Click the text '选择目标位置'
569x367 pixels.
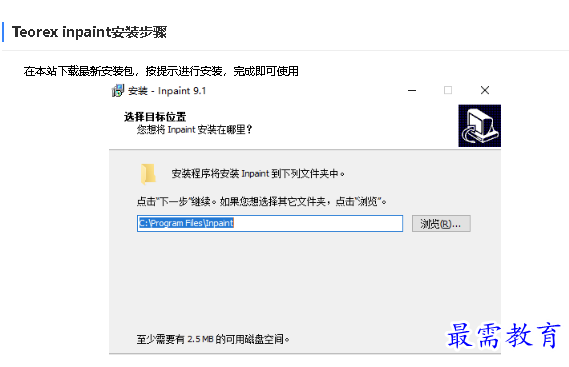155,117
